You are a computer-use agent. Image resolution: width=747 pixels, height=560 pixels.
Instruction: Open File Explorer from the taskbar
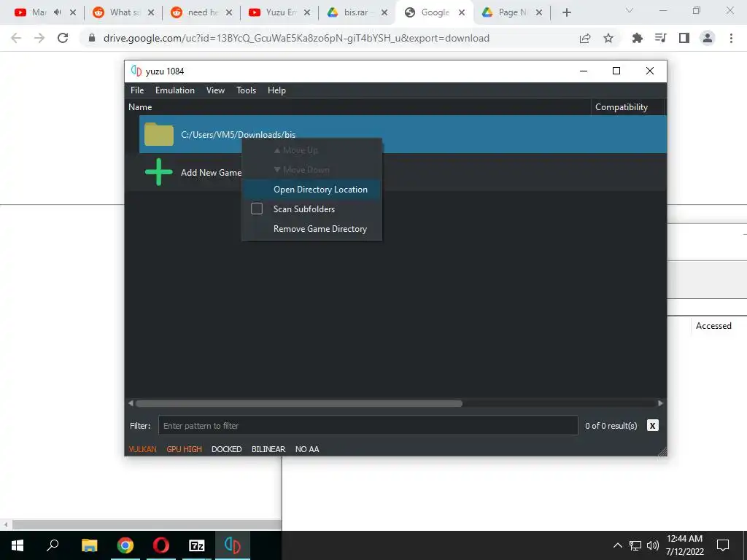click(x=89, y=545)
